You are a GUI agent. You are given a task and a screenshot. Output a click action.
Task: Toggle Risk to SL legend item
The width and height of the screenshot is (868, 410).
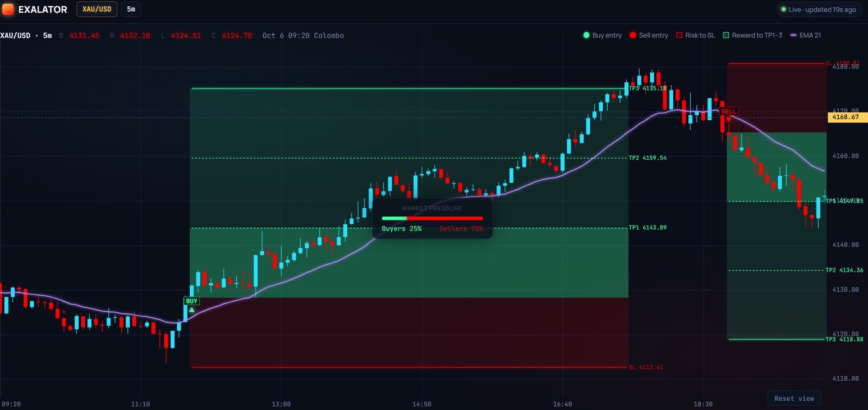point(695,35)
